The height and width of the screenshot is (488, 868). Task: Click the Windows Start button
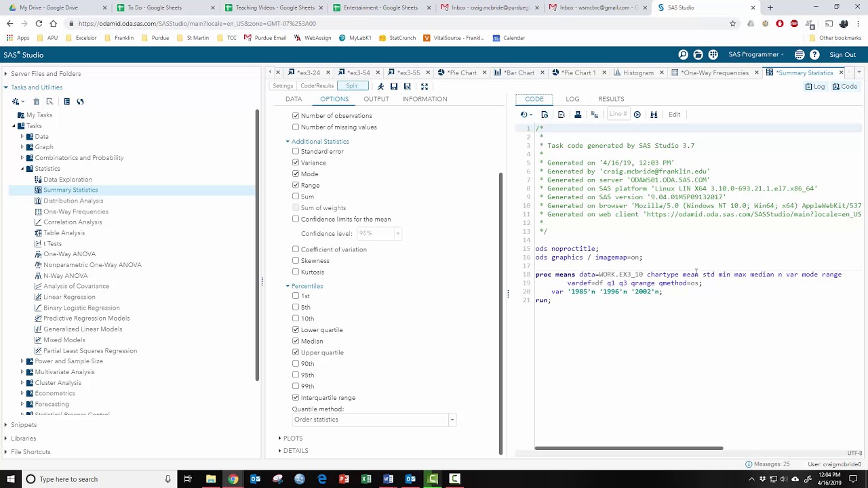coord(10,479)
